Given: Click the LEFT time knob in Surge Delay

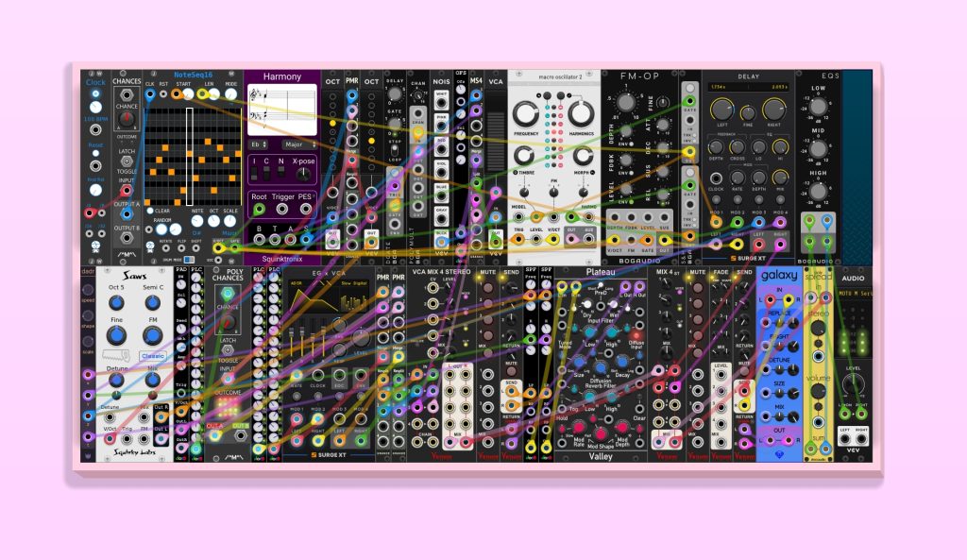Looking at the screenshot, I should pos(721,110).
